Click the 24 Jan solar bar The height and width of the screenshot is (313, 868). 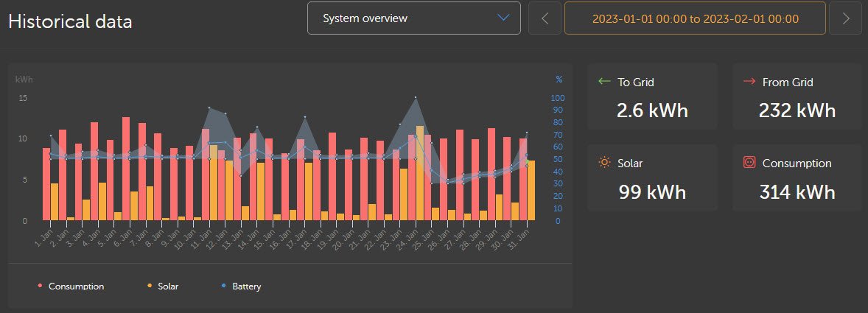pos(420,173)
